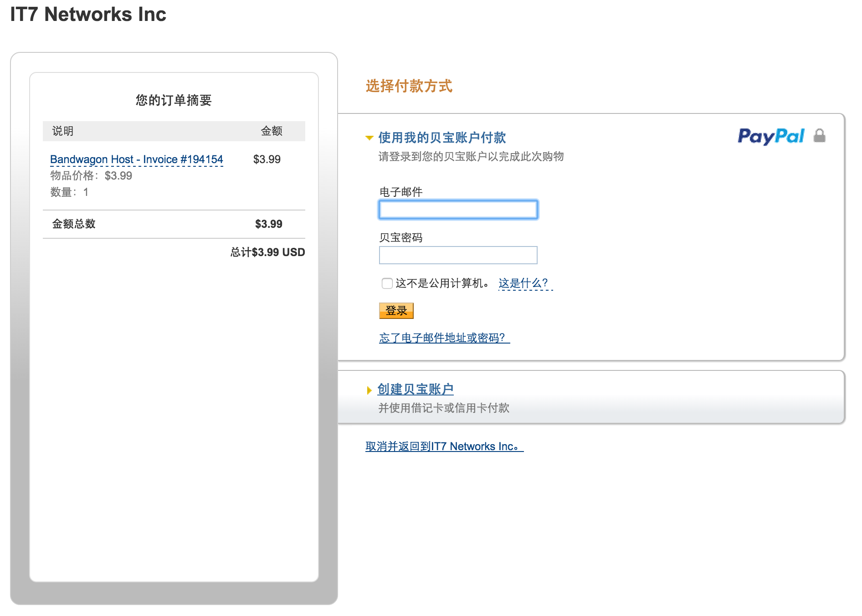Viewport: 862px width, 616px height.
Task: Select the 并使用借记卡或信用卡付款 subtitle
Action: [444, 408]
